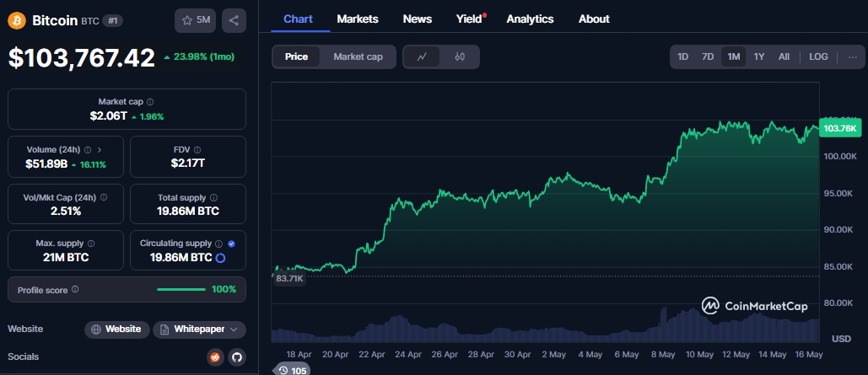This screenshot has width=868, height=375.
Task: Expand the Whitepaper dropdown
Action: point(199,329)
